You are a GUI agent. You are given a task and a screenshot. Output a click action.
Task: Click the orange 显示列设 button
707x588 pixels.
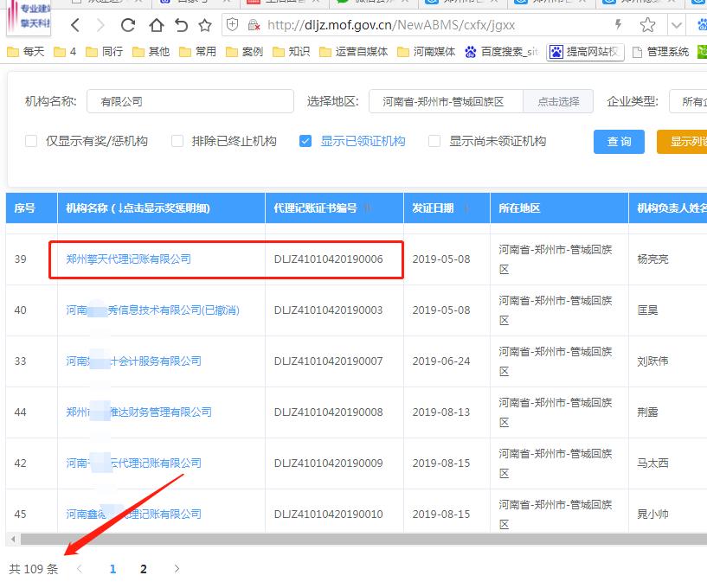pos(682,142)
